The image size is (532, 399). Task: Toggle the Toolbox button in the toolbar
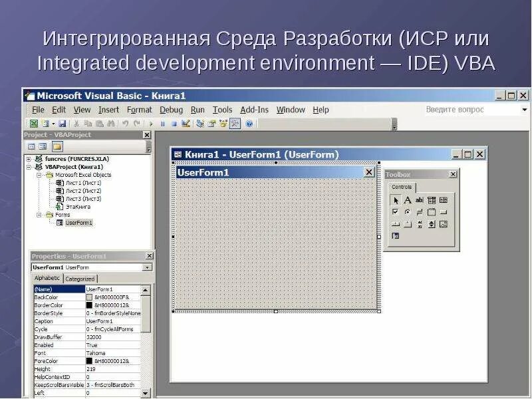(x=235, y=124)
